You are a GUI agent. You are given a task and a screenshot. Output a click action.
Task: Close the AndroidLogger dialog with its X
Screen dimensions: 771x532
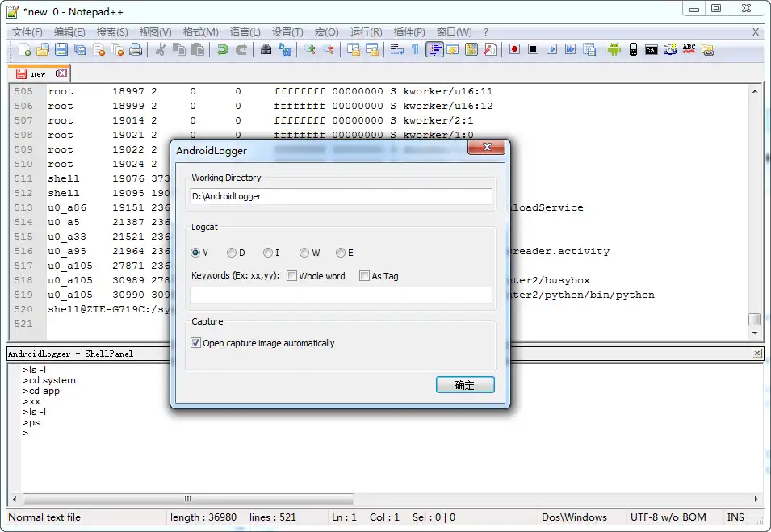(486, 147)
